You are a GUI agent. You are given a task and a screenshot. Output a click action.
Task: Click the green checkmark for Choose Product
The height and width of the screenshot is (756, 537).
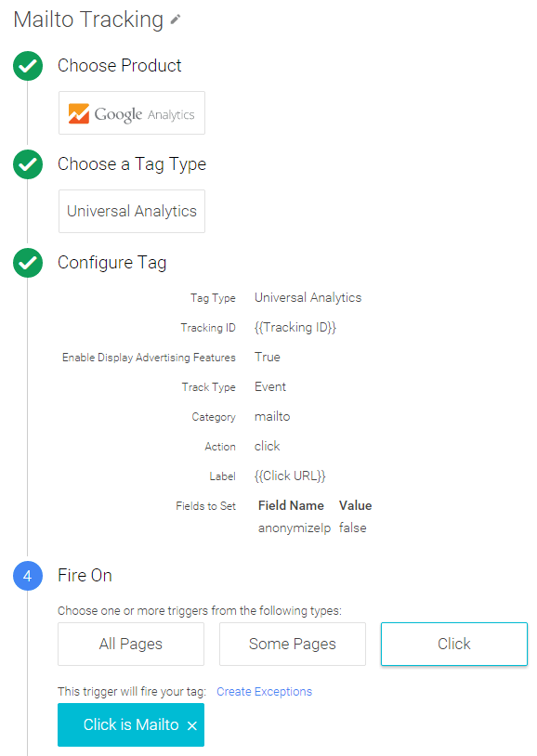28,66
